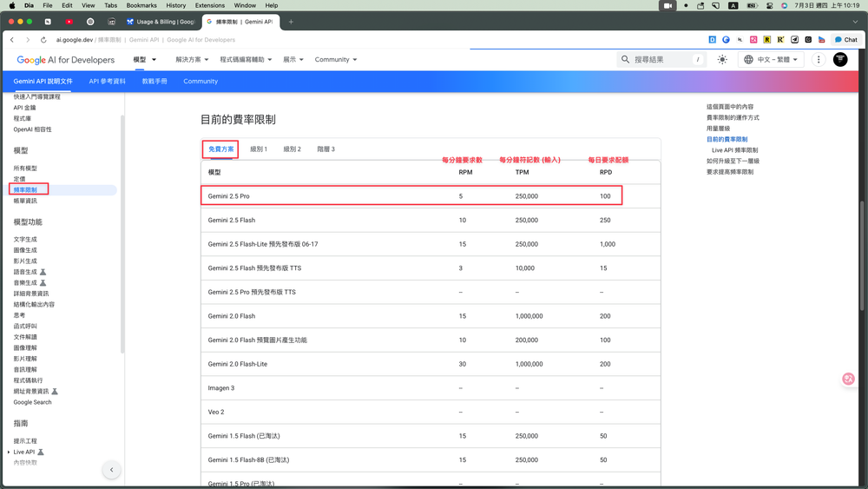Toggle the light/dark theme sun icon

(x=722, y=59)
